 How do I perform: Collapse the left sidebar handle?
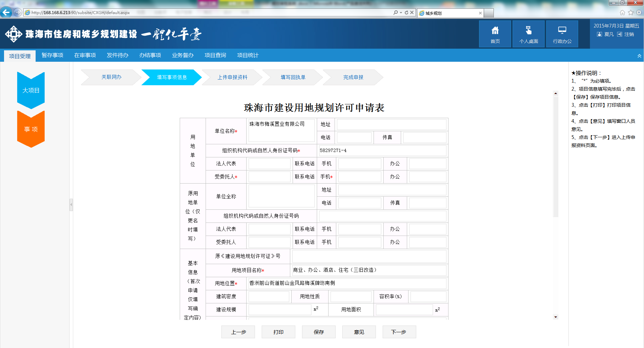coord(71,205)
